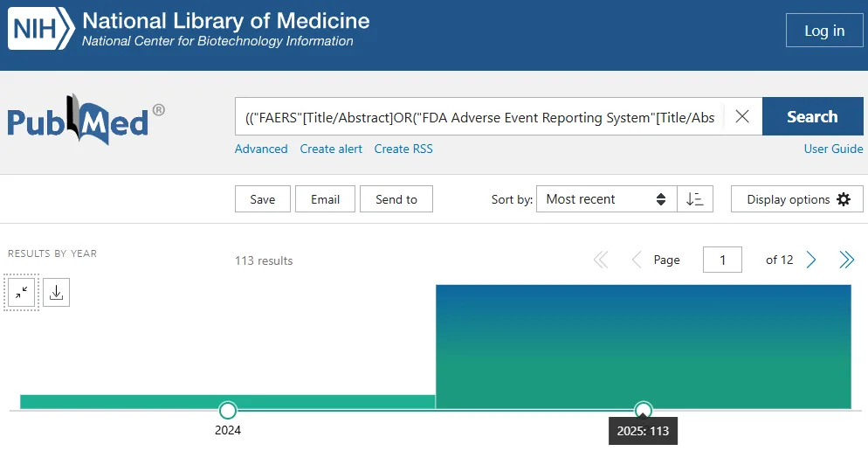Click National Library of Medicine title
This screenshot has height=451, width=868.
coord(226,21)
